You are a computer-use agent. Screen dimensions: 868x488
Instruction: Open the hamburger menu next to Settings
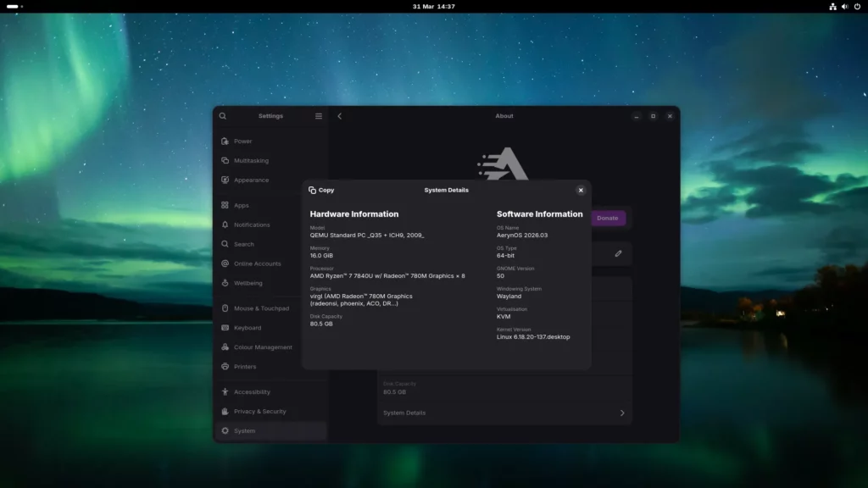318,115
